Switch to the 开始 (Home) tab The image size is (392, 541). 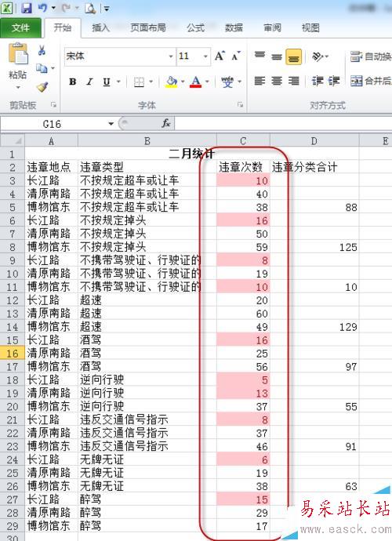[x=63, y=27]
